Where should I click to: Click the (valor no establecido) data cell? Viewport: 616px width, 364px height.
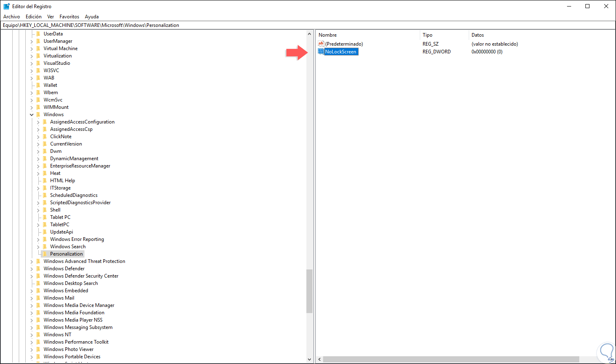click(x=495, y=44)
